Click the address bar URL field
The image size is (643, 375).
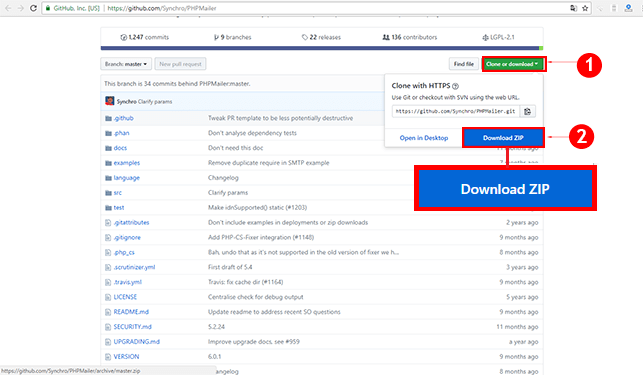pos(316,8)
